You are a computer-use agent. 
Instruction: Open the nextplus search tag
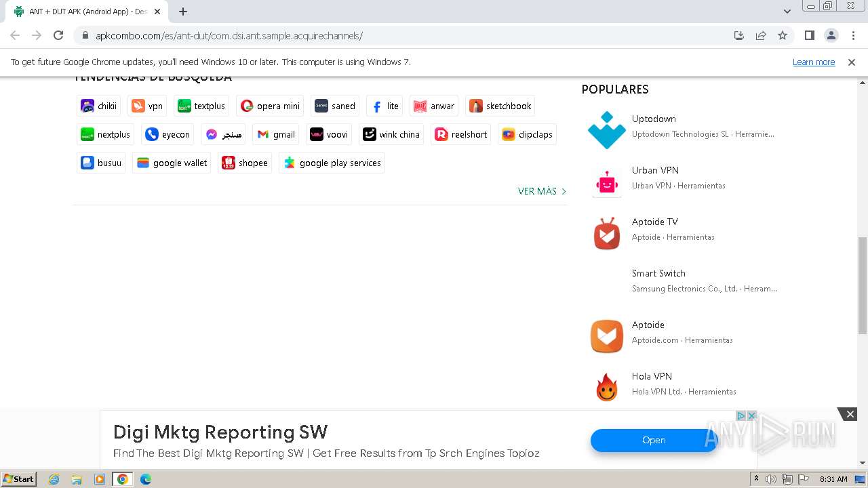(105, 134)
